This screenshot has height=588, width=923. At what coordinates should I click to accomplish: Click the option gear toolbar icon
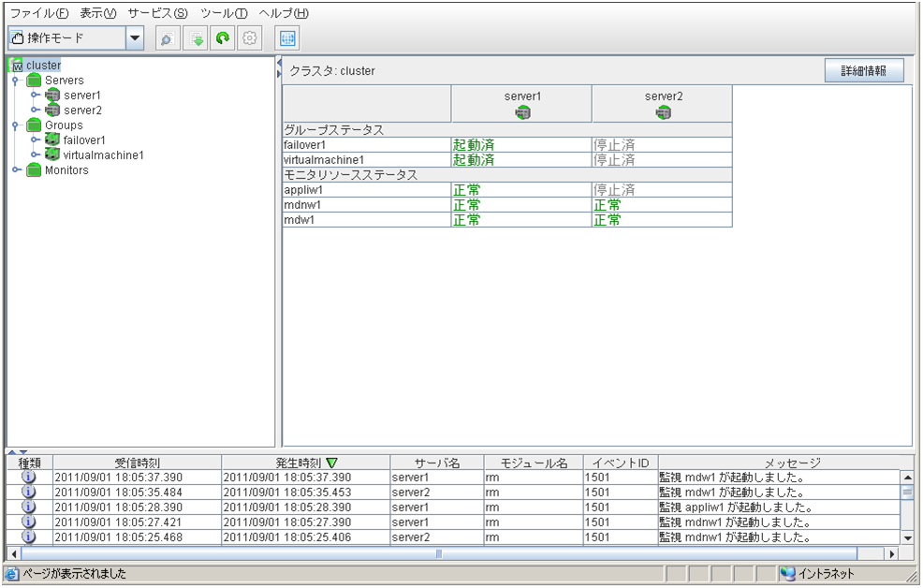point(249,38)
